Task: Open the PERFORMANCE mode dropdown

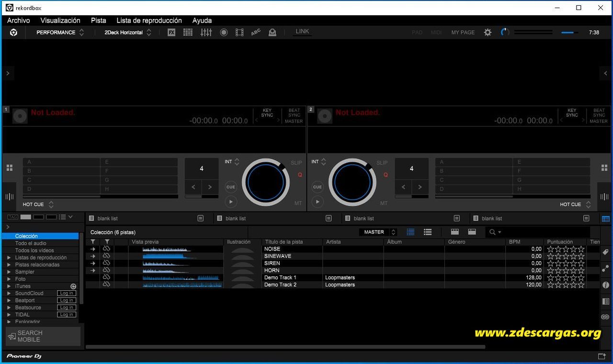Action: click(60, 33)
